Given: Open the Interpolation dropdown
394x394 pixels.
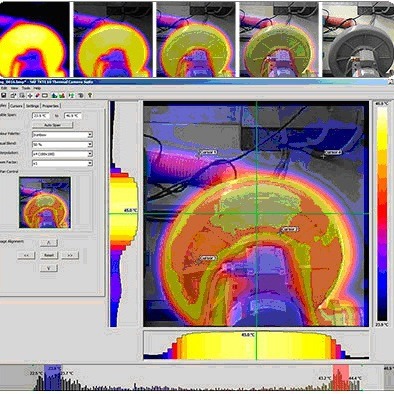Looking at the screenshot, I should click(62, 154).
